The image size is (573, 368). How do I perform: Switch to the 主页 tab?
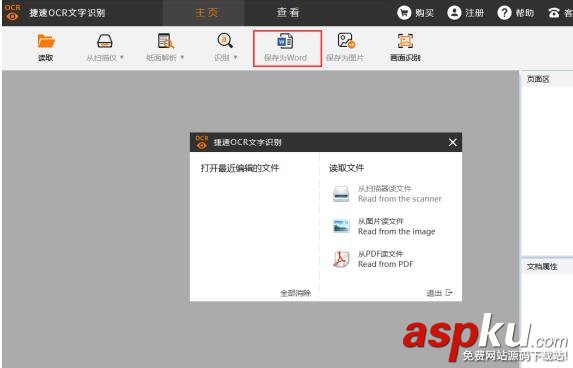(x=206, y=13)
